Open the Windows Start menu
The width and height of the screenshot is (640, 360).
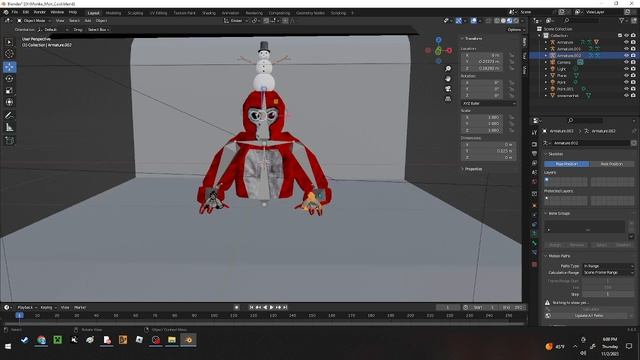8,346
